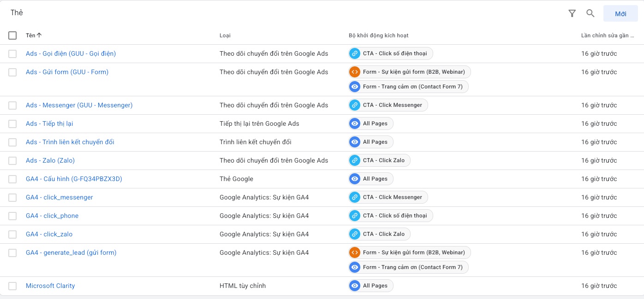Screen dimensions: 644x299
Task: Click eye icon in Trình liên kết chuyển đổi trigger
Action: [x=355, y=142]
